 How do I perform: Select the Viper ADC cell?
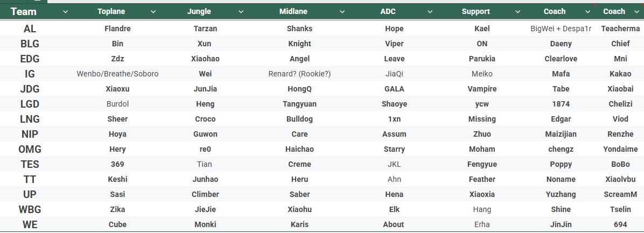[394, 44]
